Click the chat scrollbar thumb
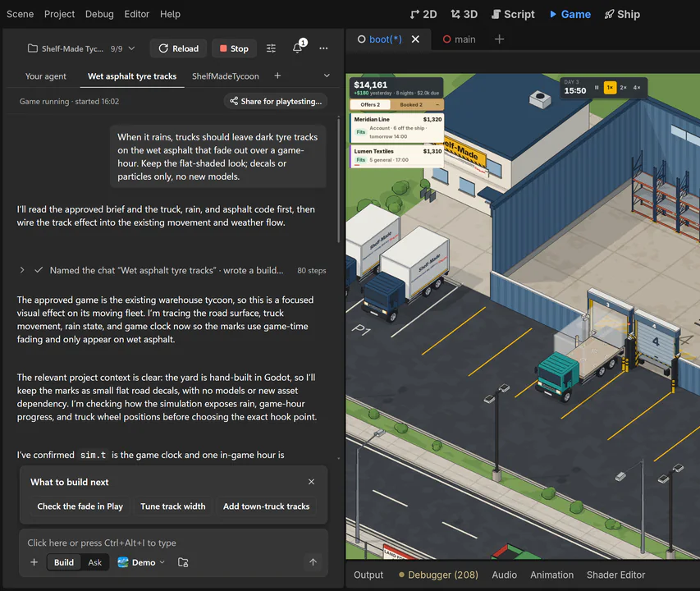700x591 pixels. [x=339, y=179]
